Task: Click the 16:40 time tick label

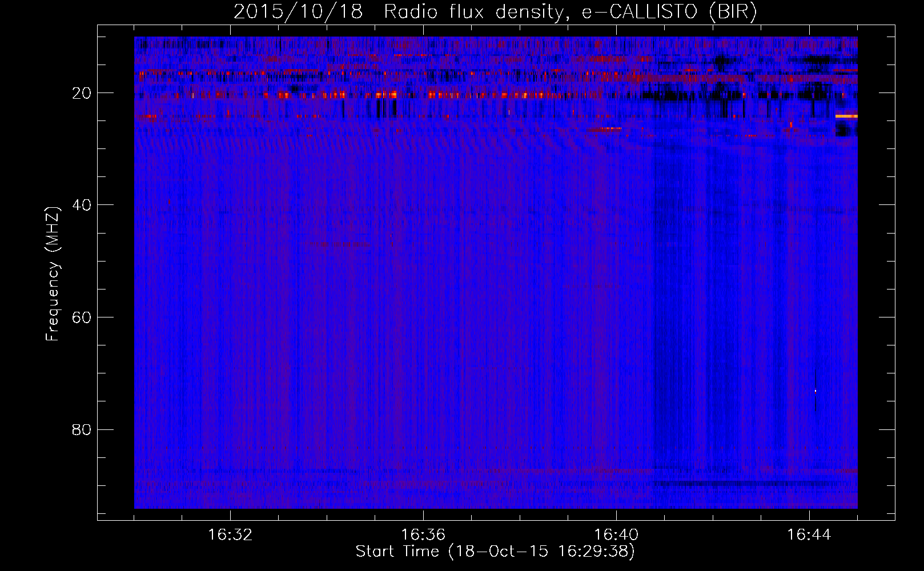Action: click(x=616, y=535)
